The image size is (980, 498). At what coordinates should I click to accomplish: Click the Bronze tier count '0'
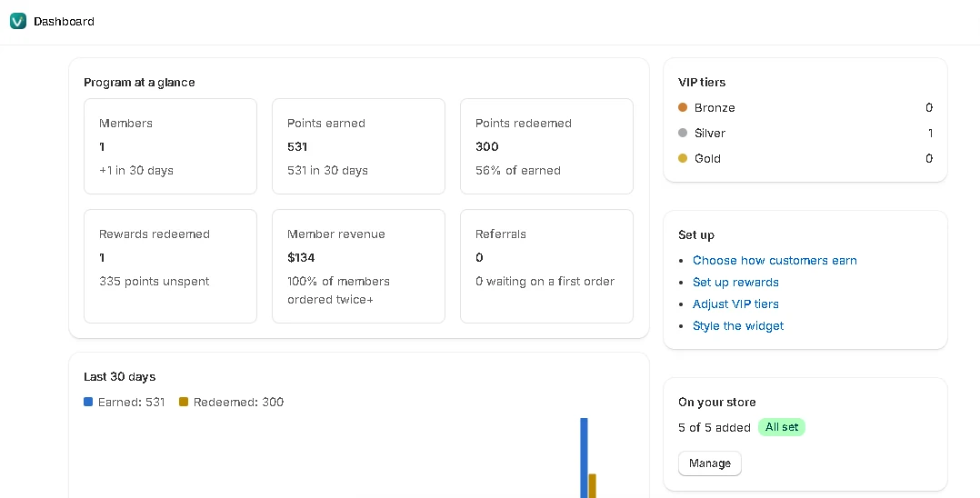[x=929, y=107]
